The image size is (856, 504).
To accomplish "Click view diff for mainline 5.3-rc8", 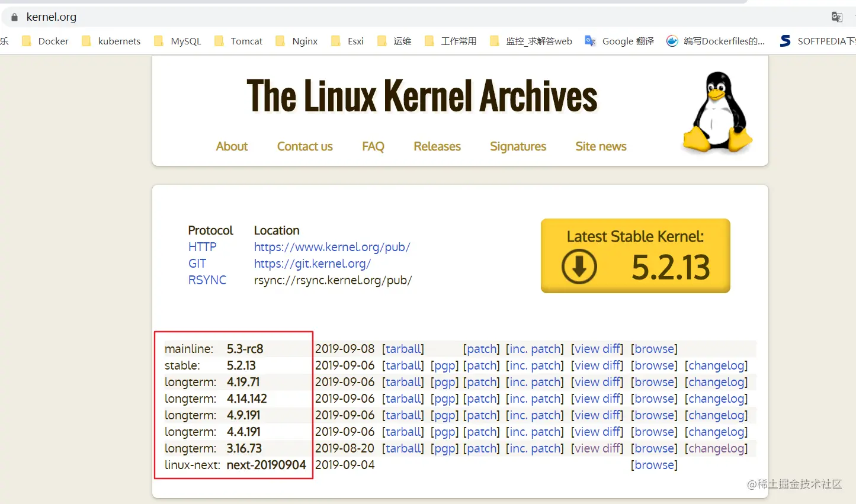I will coord(597,349).
